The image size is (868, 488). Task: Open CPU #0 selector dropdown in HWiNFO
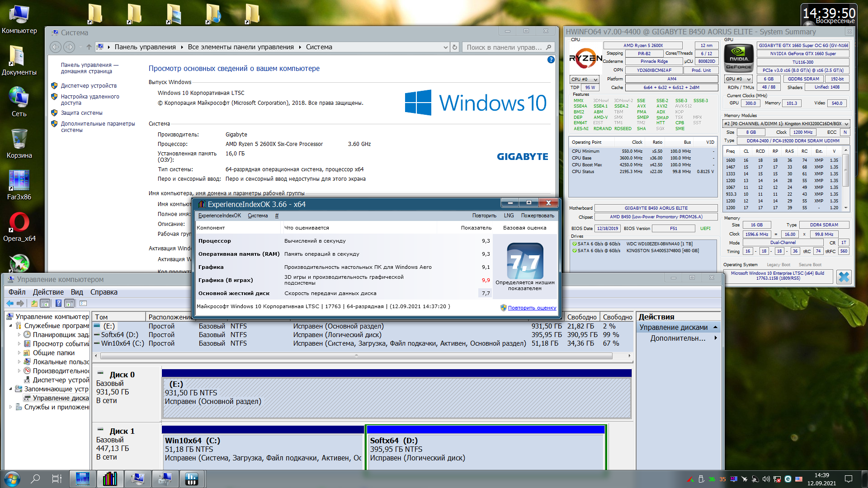(x=584, y=79)
